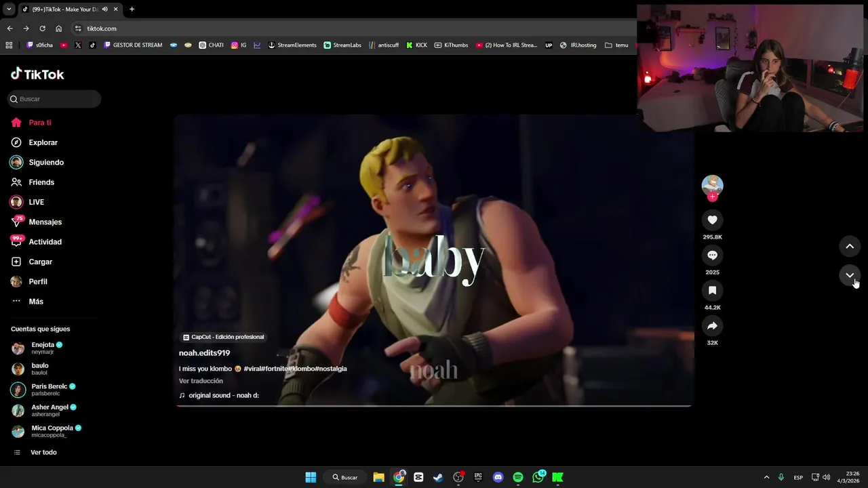Focus the Buscar search field in TikTok
868x488 pixels.
(54, 99)
